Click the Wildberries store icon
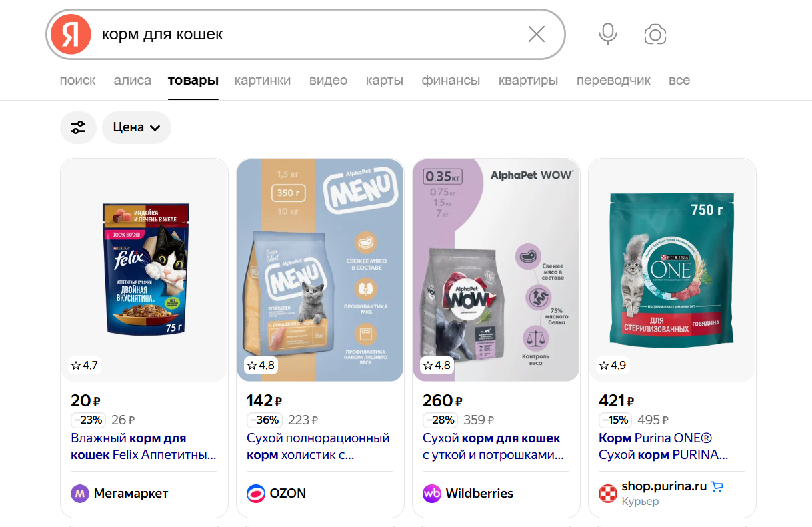The height and width of the screenshot is (527, 812). click(432, 494)
